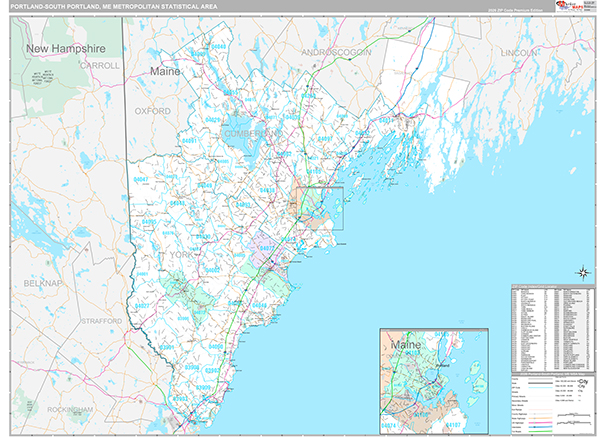Click the Portland inset outline box on main map
600x437 pixels.
pos(320,208)
